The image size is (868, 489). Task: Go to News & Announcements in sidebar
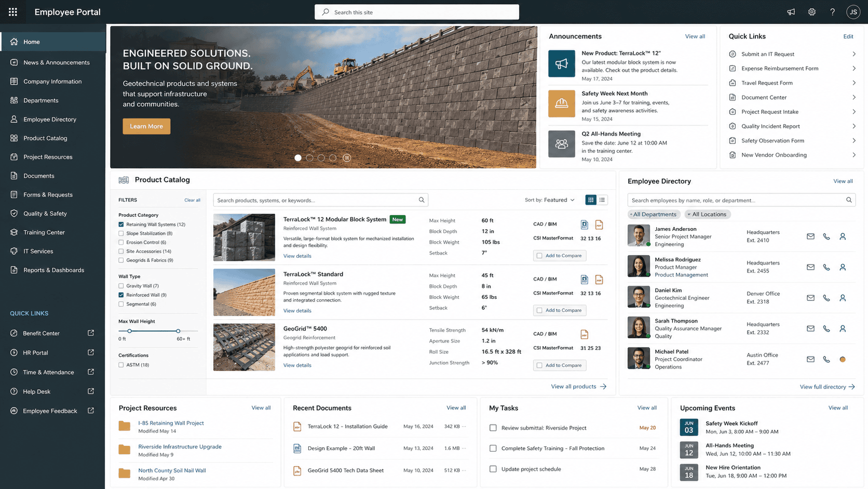[53, 62]
